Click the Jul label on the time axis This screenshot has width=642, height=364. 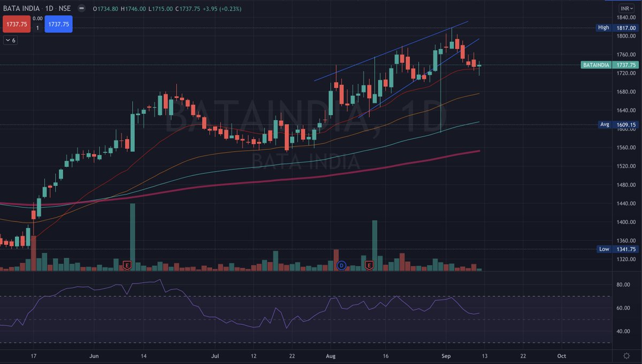(215, 355)
